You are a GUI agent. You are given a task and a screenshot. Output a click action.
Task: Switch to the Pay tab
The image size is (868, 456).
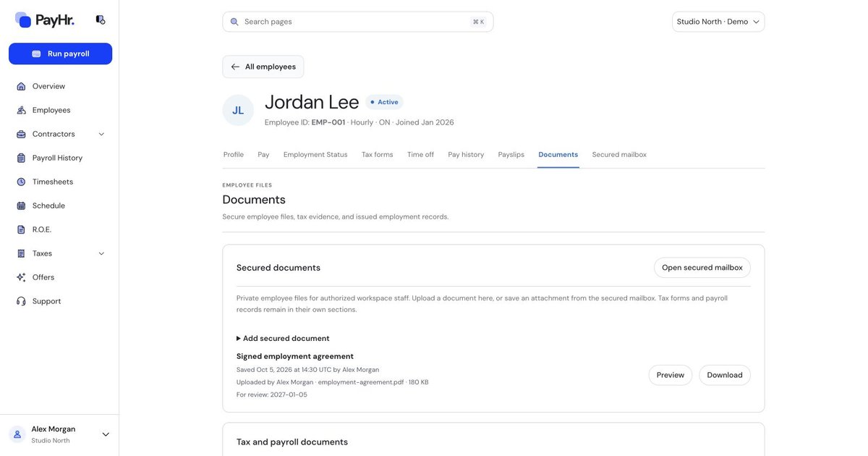(x=263, y=154)
